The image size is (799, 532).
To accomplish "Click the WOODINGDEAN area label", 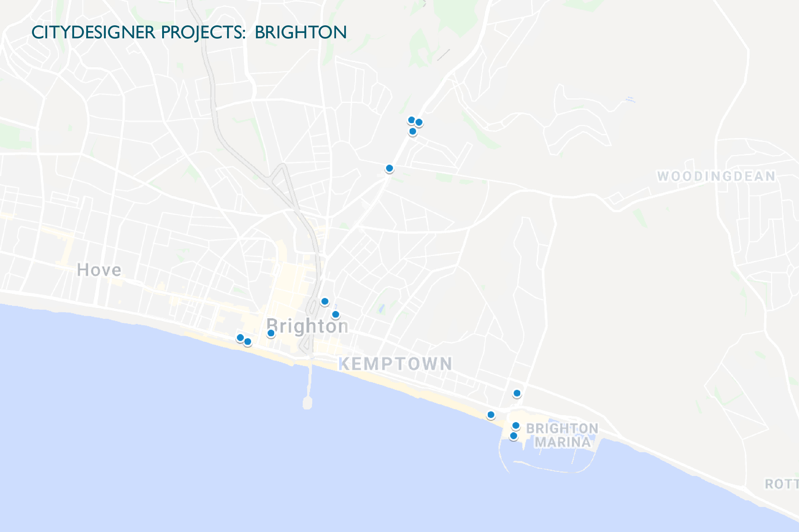I will click(716, 176).
